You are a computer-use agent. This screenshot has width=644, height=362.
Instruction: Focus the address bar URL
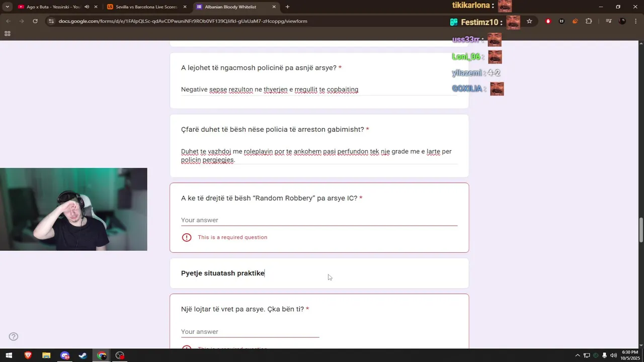click(183, 21)
